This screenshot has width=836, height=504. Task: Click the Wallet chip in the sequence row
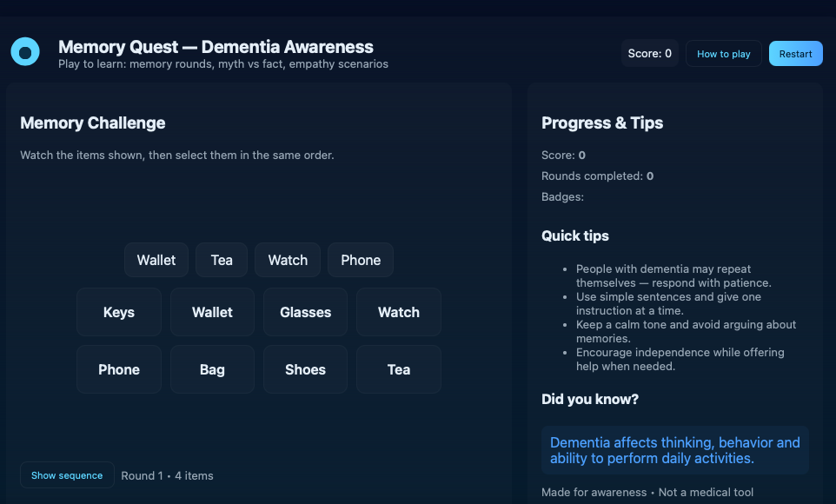coord(156,260)
